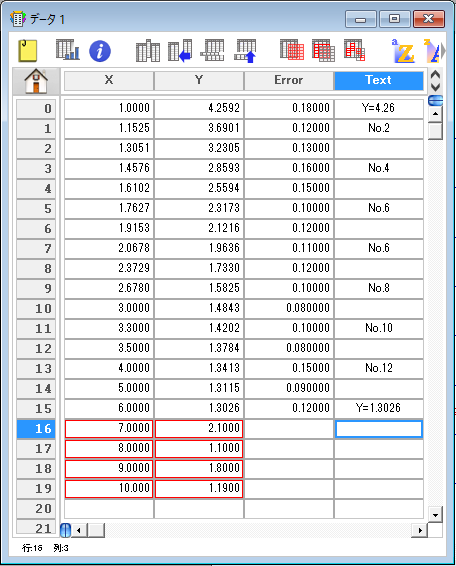Select the Text column header
The height and width of the screenshot is (566, 456).
[378, 80]
